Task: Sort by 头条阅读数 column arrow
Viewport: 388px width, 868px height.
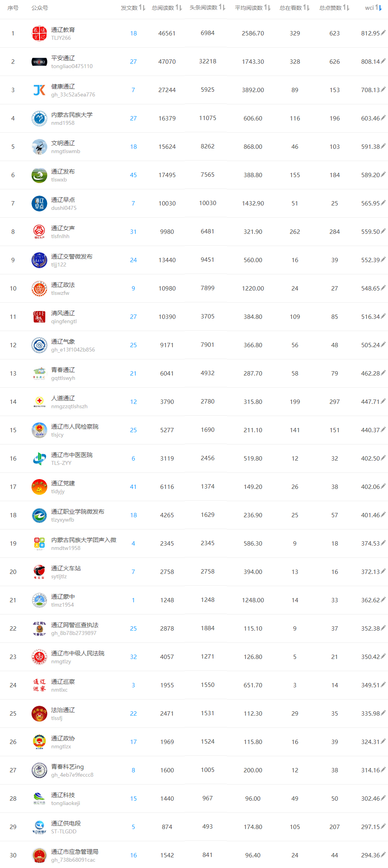Action: pos(222,7)
